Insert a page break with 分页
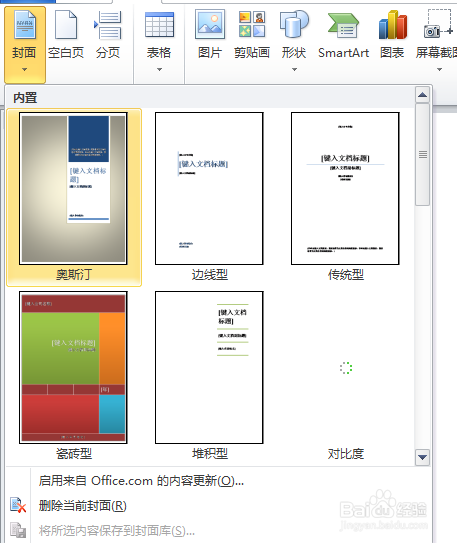This screenshot has width=457, height=543. (108, 35)
